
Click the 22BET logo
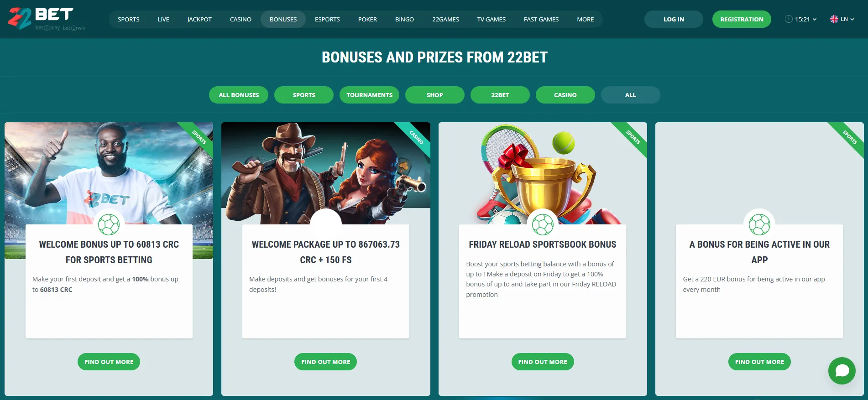[47, 19]
